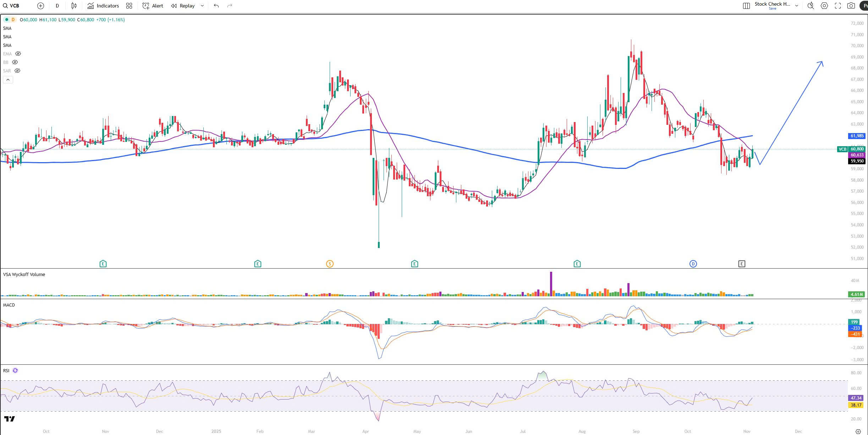Click the quick search lightning icon
Viewport: 868px width, 435px height.
[x=811, y=6]
